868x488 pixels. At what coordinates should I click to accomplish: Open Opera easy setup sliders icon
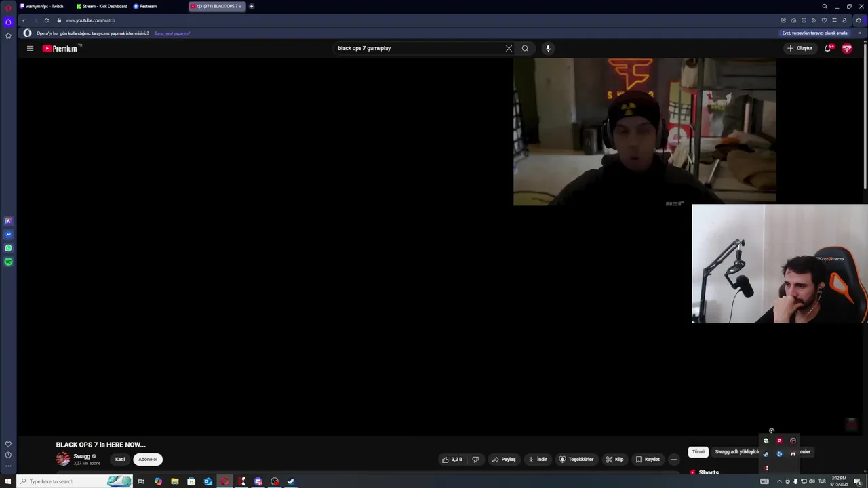(x=834, y=20)
